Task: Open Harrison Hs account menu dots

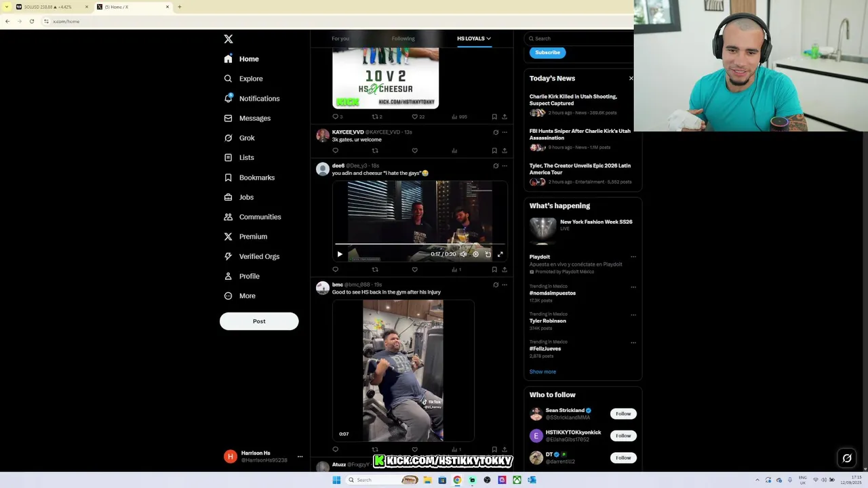Action: [300, 457]
